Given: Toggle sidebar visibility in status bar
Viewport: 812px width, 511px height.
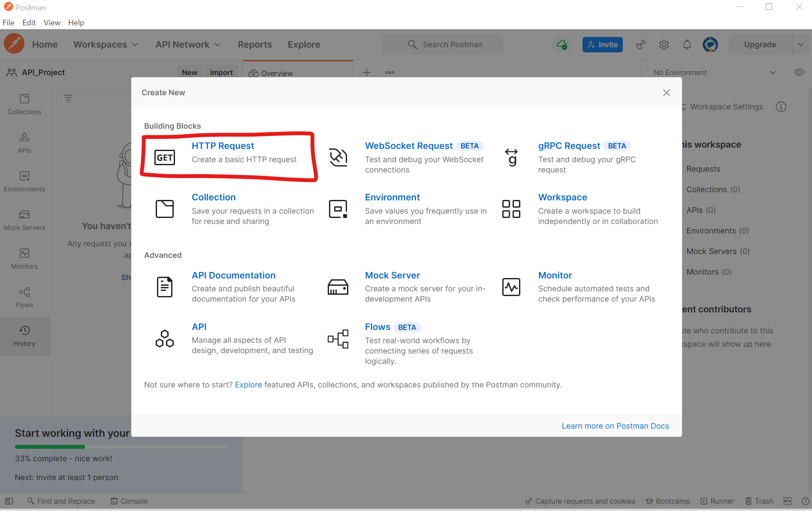Looking at the screenshot, I should point(9,501).
